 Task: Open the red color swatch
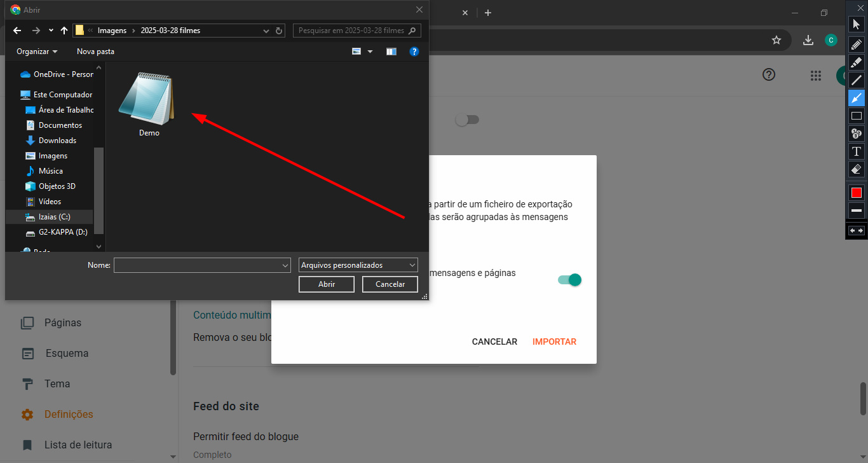pyautogui.click(x=856, y=192)
